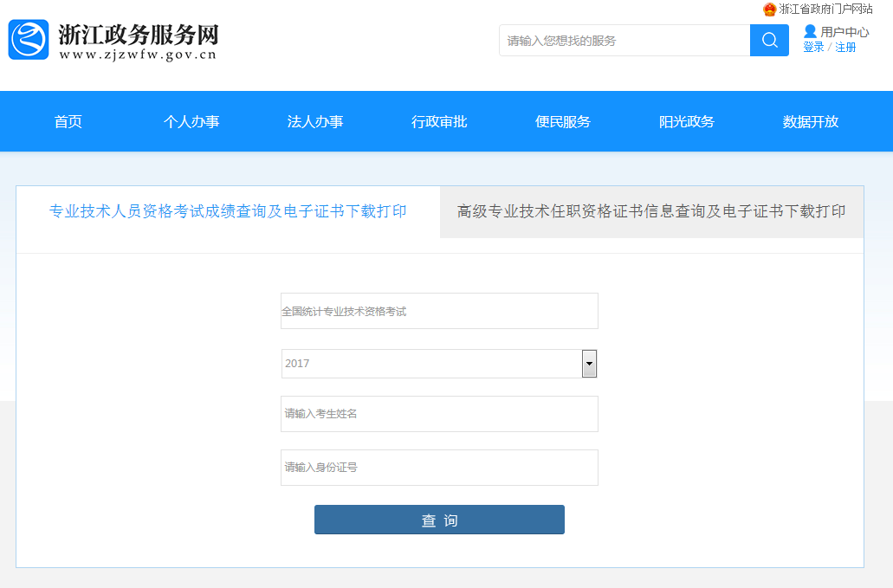
Task: Select 专业技术人员资格考试成绩查询 tab
Action: [x=228, y=212]
